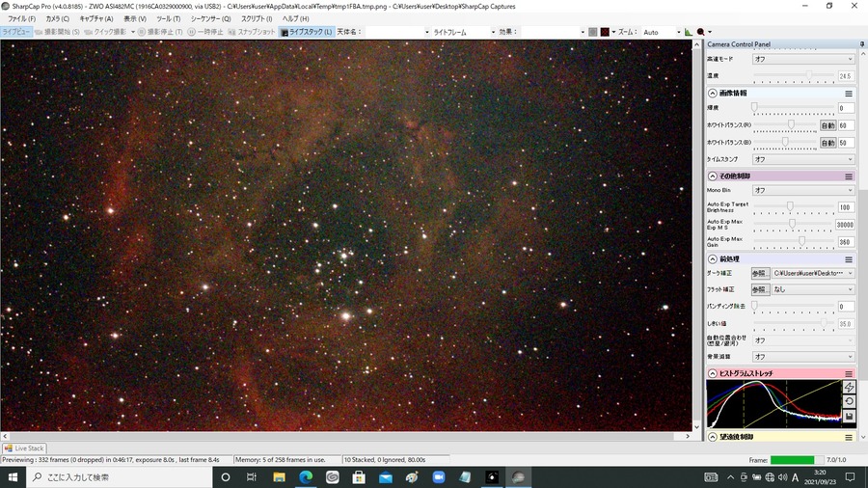Collapse the ヒストグラムストレッチ section
This screenshot has height=488, width=868.
tap(713, 373)
